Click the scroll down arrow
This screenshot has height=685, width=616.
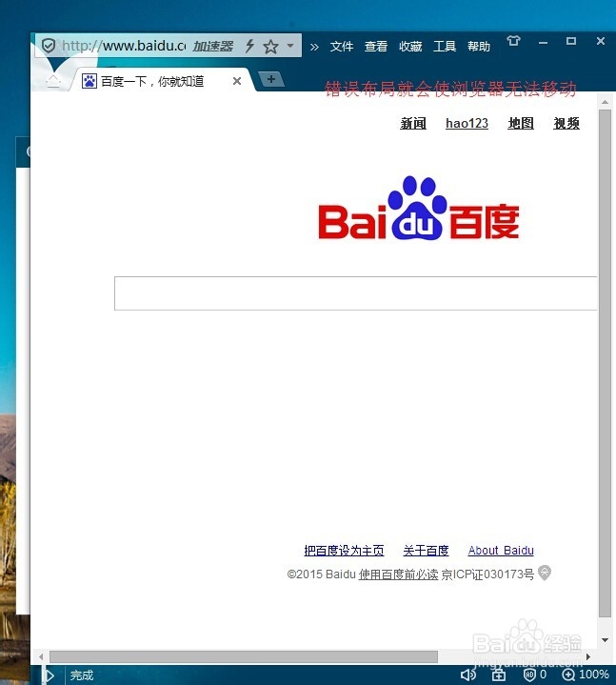[605, 640]
